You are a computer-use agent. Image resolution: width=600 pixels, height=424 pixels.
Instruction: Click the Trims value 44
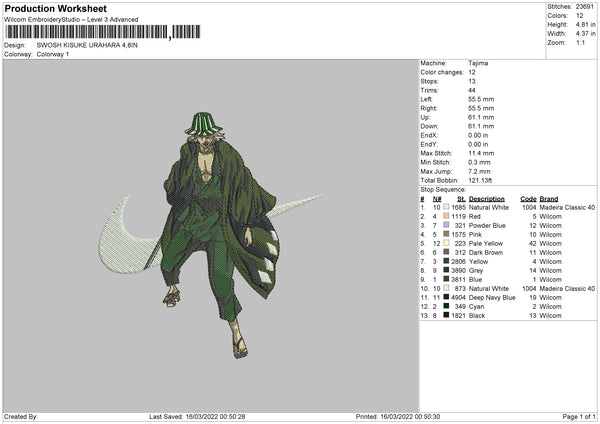tap(472, 90)
